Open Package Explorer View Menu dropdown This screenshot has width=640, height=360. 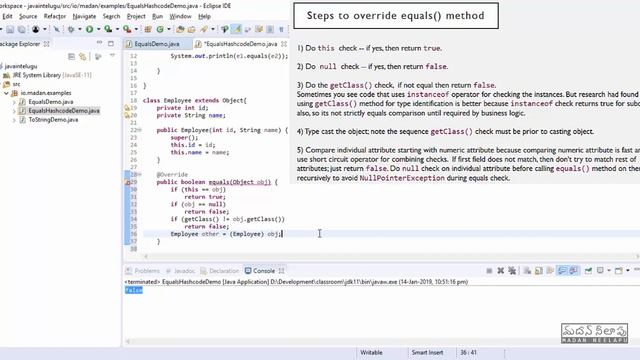(112, 56)
